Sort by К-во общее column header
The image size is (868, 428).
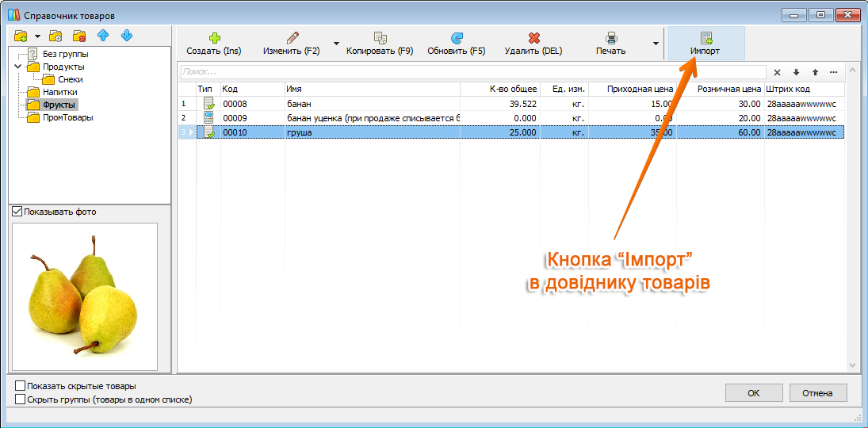tap(500, 89)
